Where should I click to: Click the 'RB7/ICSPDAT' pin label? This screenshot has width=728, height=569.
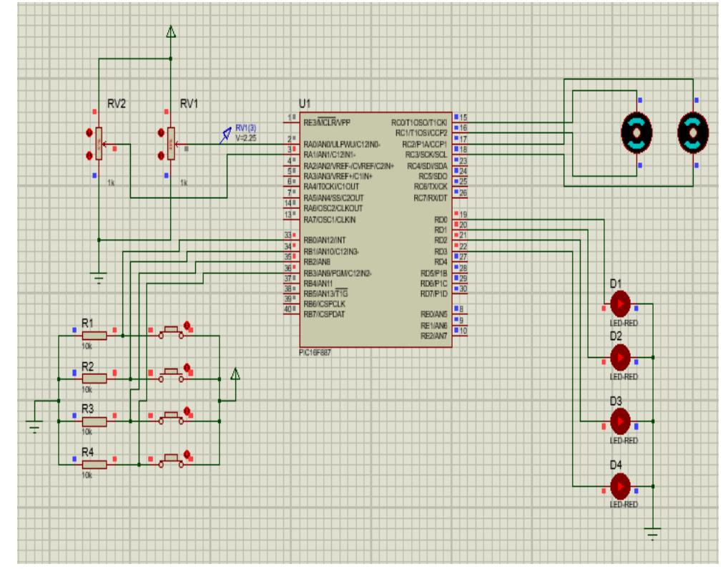pos(325,314)
